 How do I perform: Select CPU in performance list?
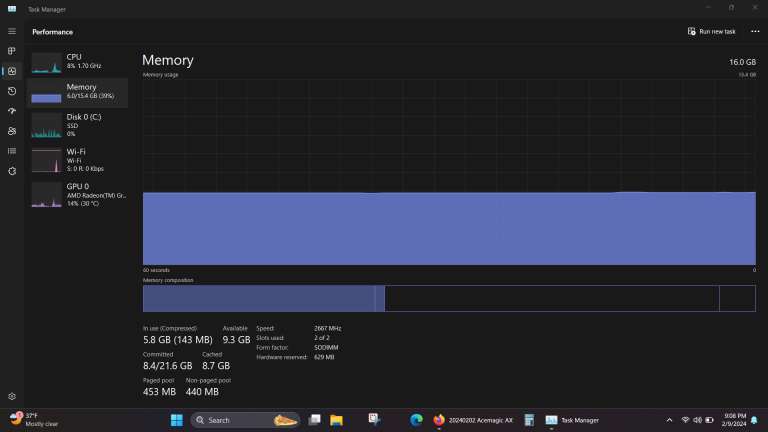pos(79,62)
